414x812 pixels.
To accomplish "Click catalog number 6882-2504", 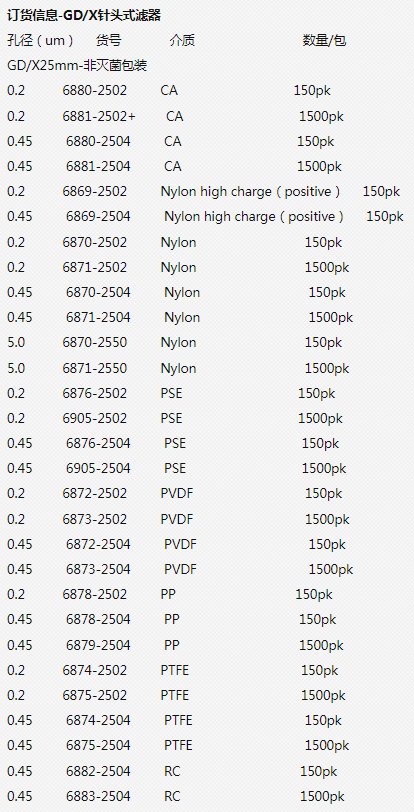I will tap(98, 771).
